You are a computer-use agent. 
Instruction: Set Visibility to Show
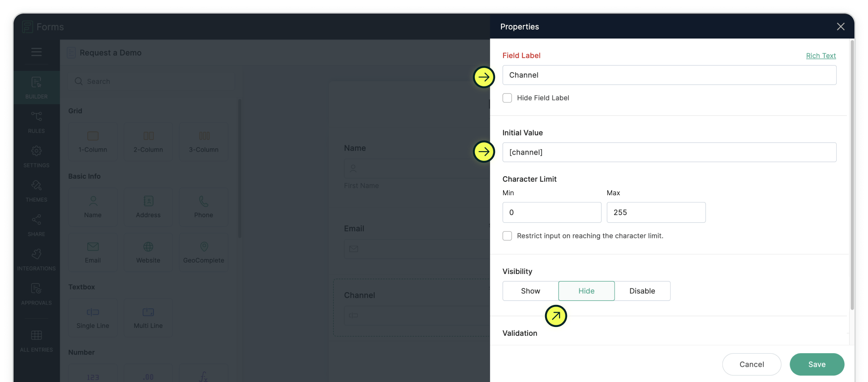(531, 291)
